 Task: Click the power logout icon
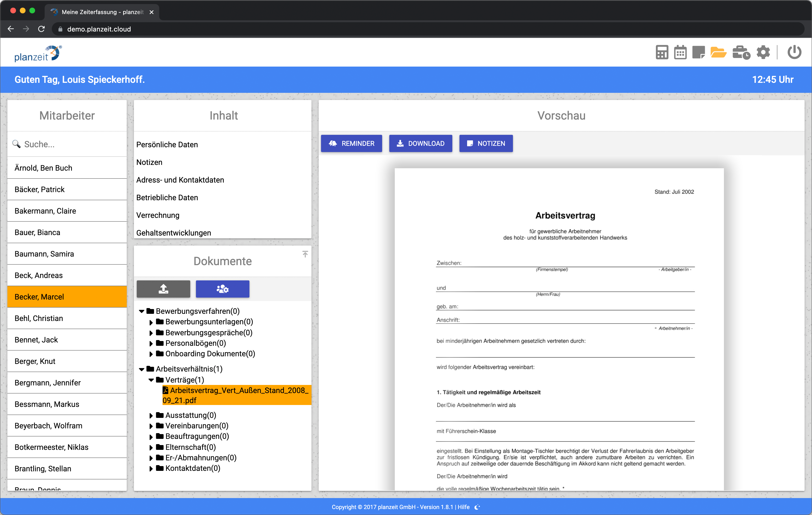point(794,53)
